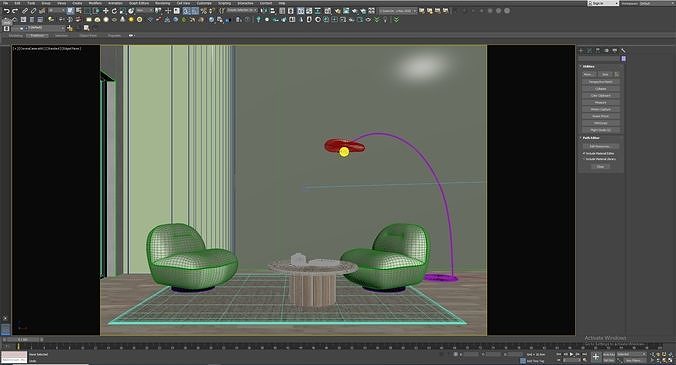The image size is (676, 365).
Task: Activate the Select and Scale tool
Action: (x=123, y=11)
